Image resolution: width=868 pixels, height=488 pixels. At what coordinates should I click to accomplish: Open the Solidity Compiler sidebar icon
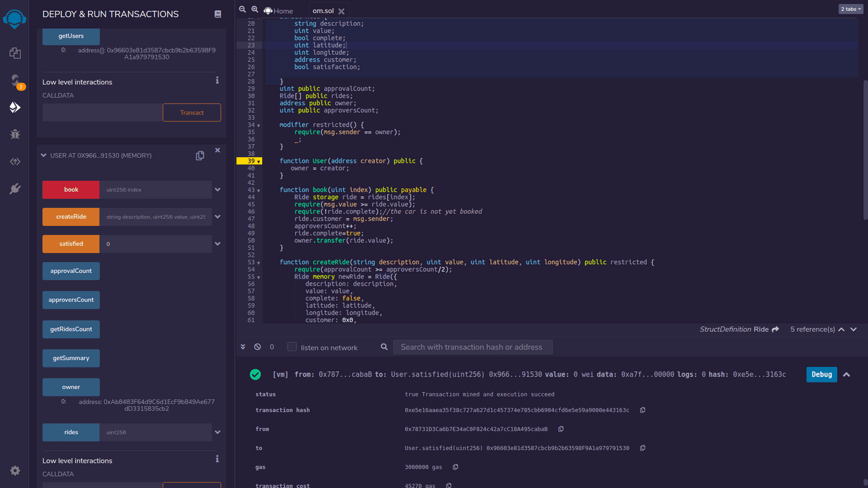(15, 81)
